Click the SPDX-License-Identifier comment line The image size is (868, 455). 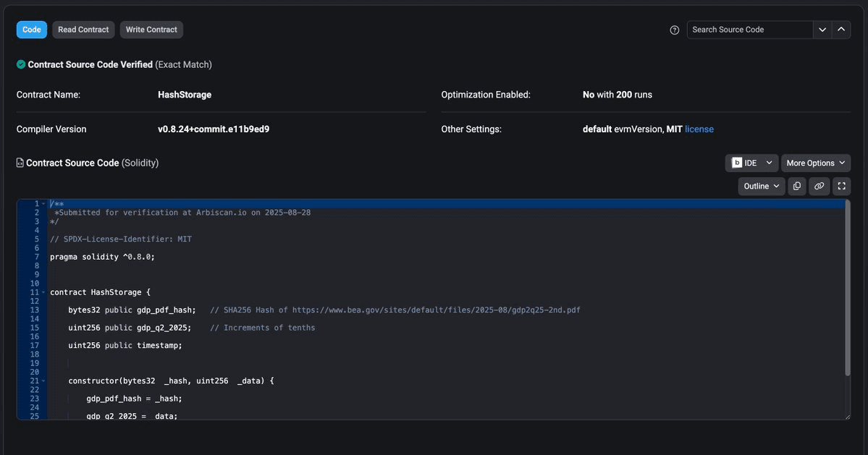click(121, 239)
